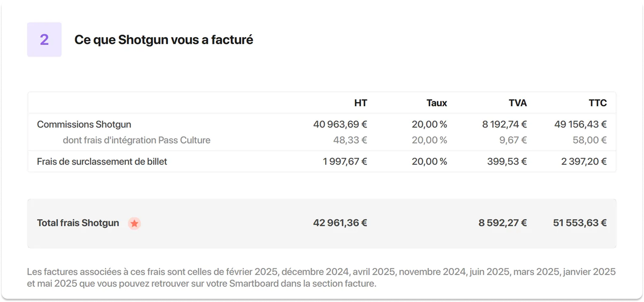
Task: Click the 2 397,20 € surclassement TTC amount
Action: [584, 161]
